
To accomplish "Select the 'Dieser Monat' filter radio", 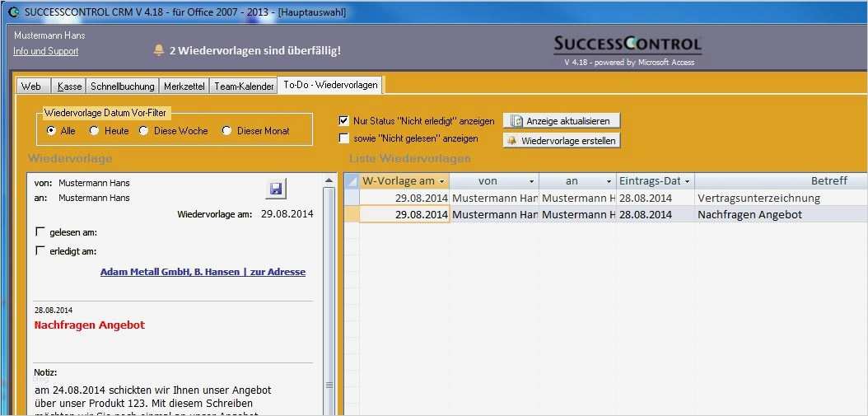I will point(226,131).
